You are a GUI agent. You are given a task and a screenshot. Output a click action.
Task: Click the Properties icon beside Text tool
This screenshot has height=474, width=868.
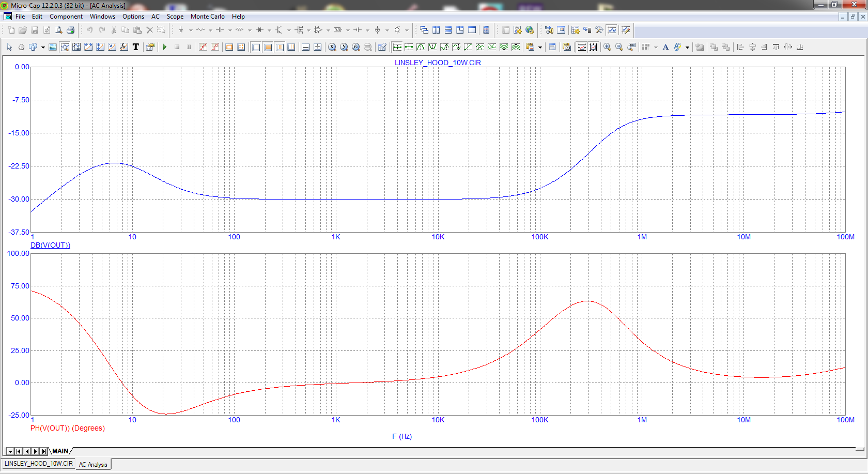(x=150, y=47)
